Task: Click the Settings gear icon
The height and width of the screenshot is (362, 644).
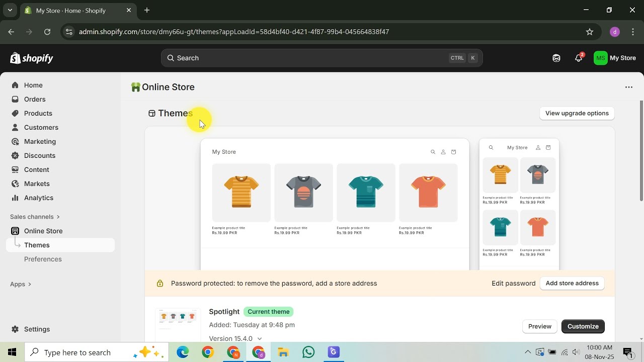Action: 15,329
